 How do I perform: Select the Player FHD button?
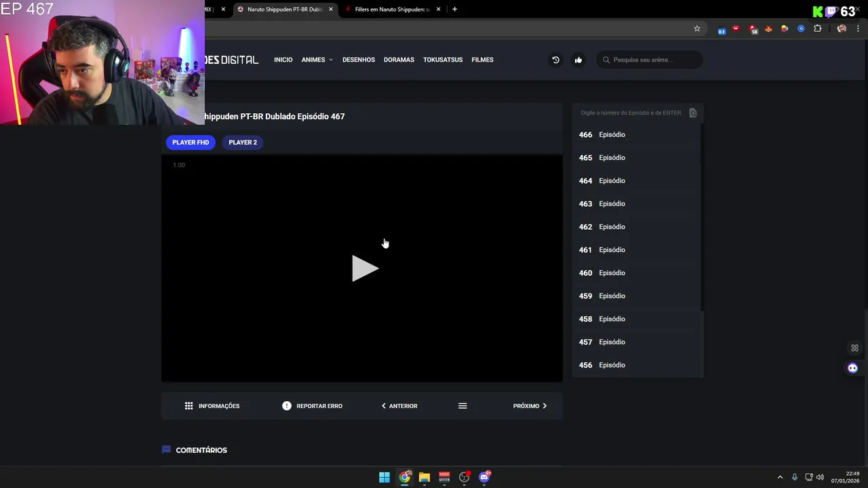tap(191, 142)
